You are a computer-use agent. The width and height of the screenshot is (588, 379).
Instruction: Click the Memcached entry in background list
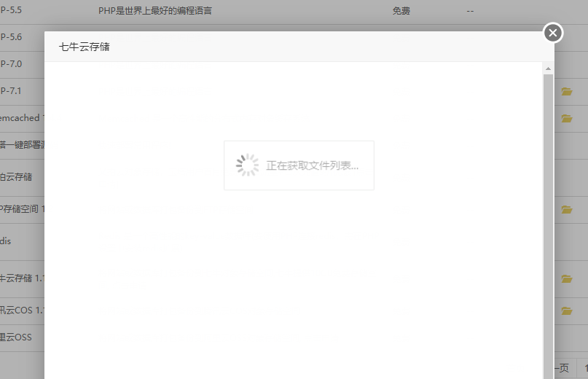[22, 118]
